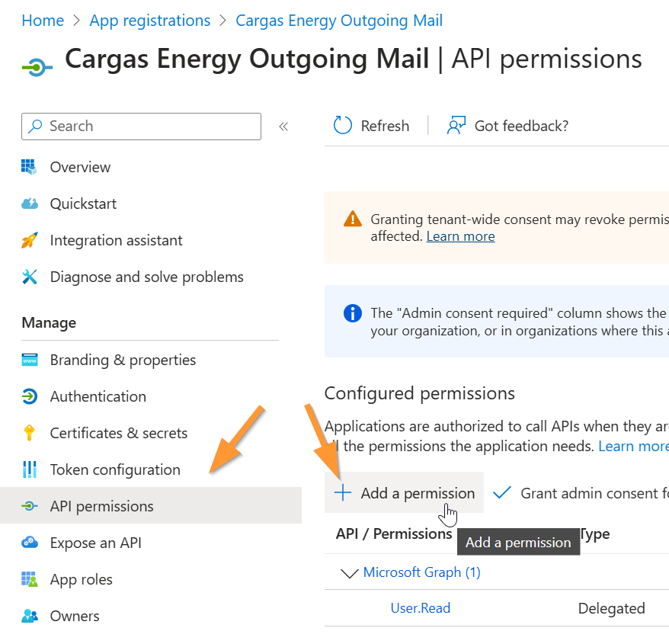Click the Token configuration bars icon

[x=30, y=469]
